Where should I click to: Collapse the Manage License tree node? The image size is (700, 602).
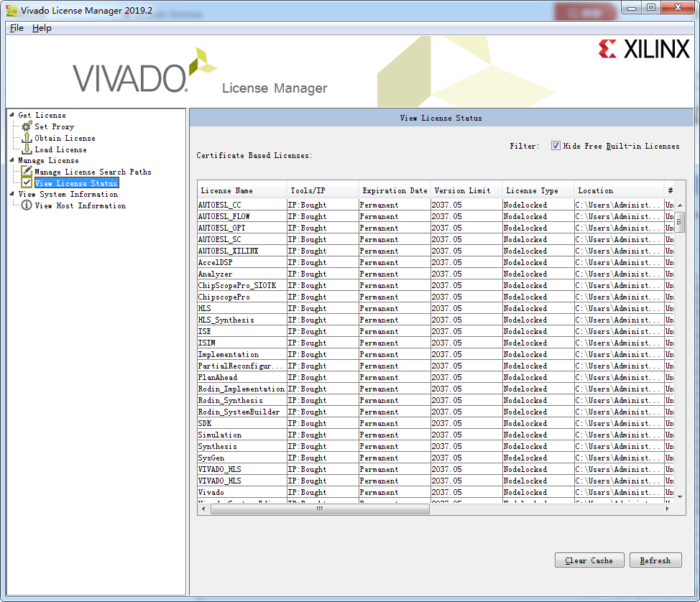(x=11, y=159)
